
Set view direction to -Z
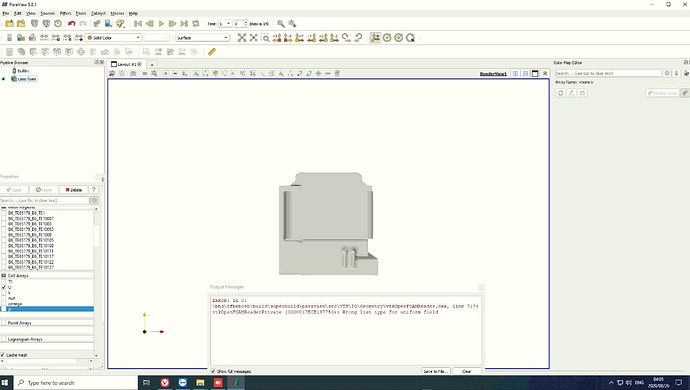pyautogui.click(x=334, y=38)
